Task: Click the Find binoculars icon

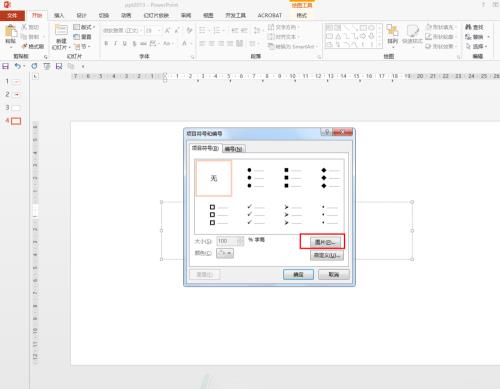Action: pyautogui.click(x=468, y=27)
